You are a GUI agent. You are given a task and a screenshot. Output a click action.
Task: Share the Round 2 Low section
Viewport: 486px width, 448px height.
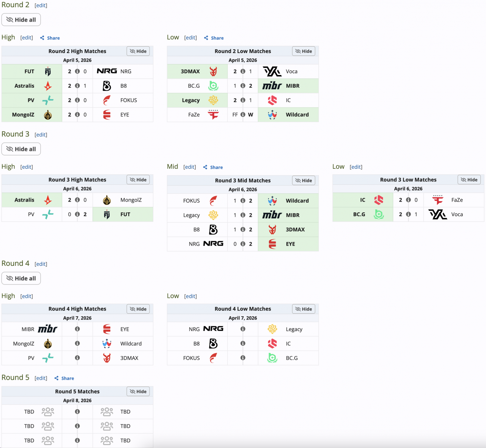coord(214,38)
